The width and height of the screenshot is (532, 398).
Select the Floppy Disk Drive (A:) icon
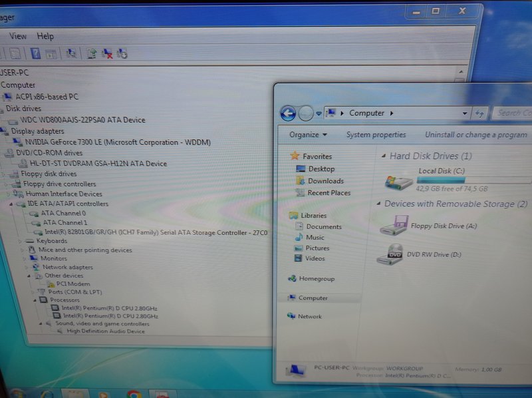(394, 225)
